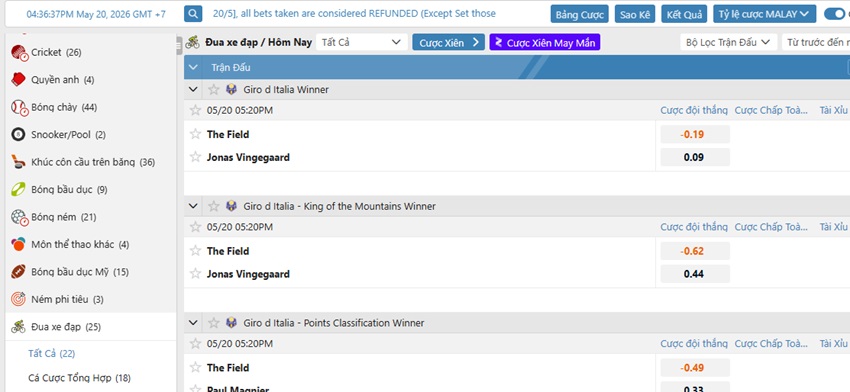Click the King of the Mountains league badge

231,206
